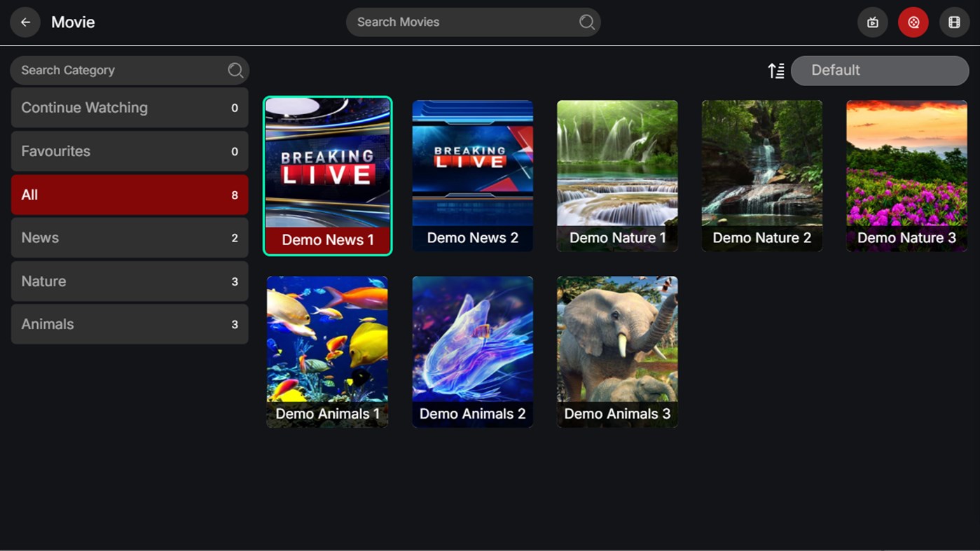Screen dimensions: 980x551
Task: Click the magnifier in Search Category field
Action: [x=235, y=70]
